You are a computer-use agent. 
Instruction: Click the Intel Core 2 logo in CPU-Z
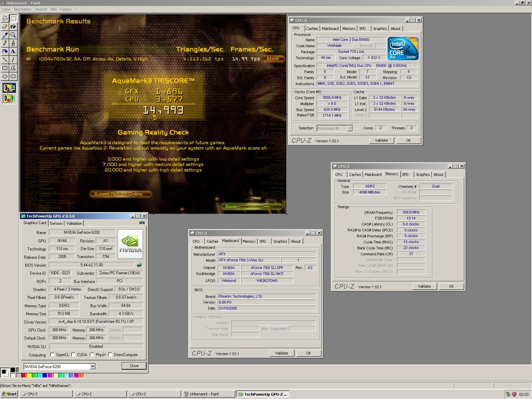(403, 49)
